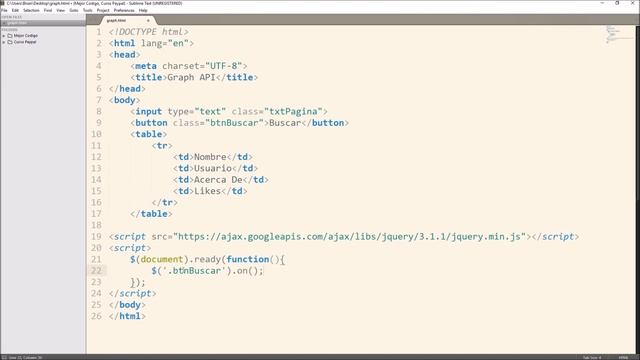Click 'Nombre' cell text on line 12
This screenshot has width=640, height=360.
coord(210,157)
